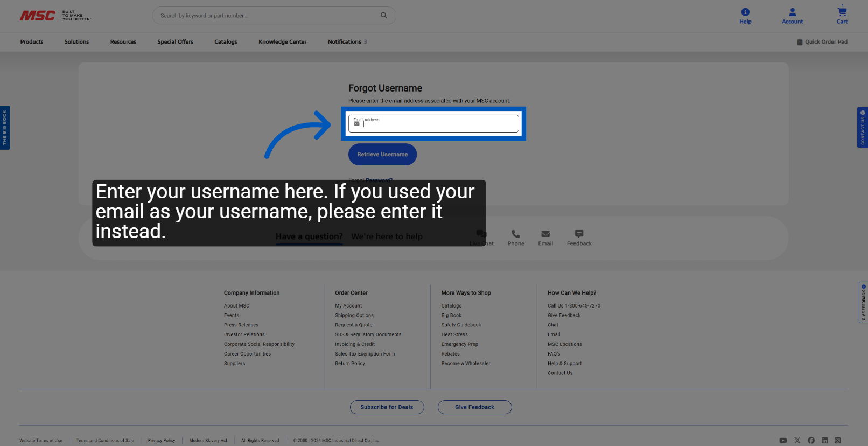Screen dimensions: 868x446
Task: Open the Shipping Options link
Action: coord(354,316)
